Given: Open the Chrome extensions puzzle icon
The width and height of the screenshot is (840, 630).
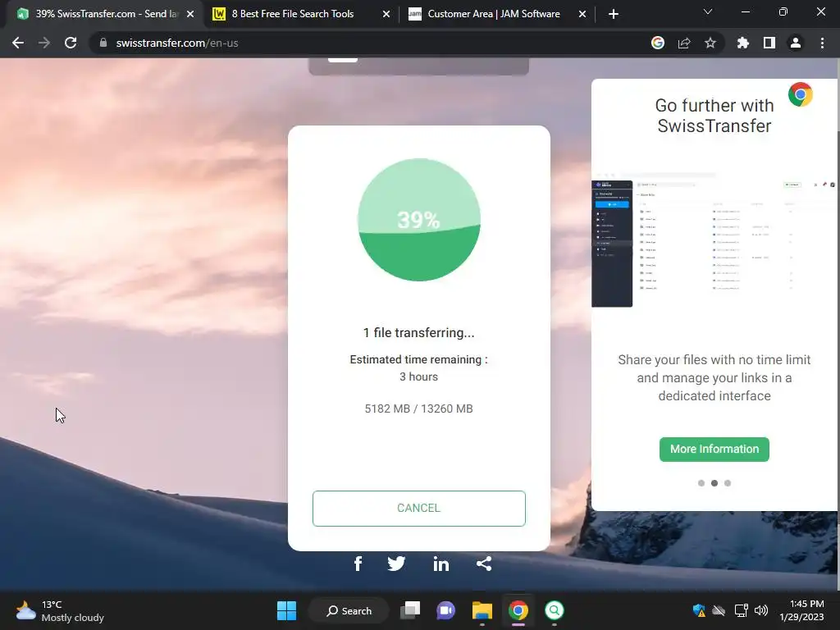Looking at the screenshot, I should [743, 43].
